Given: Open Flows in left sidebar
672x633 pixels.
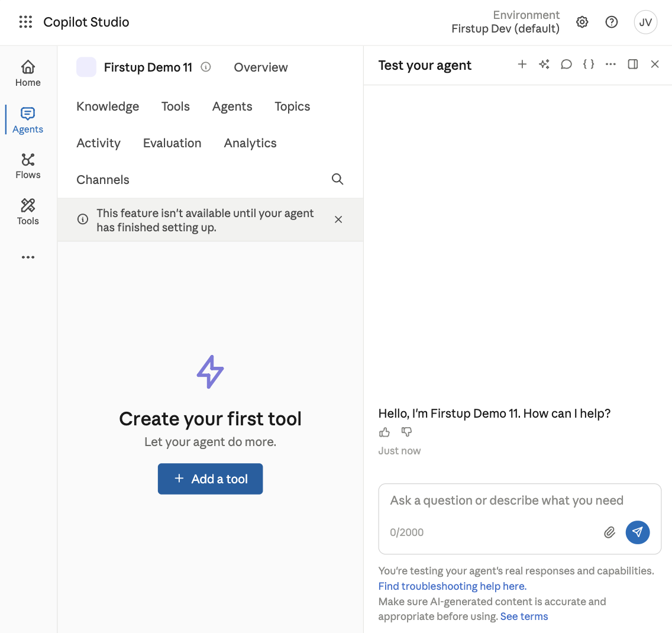Looking at the screenshot, I should (28, 166).
